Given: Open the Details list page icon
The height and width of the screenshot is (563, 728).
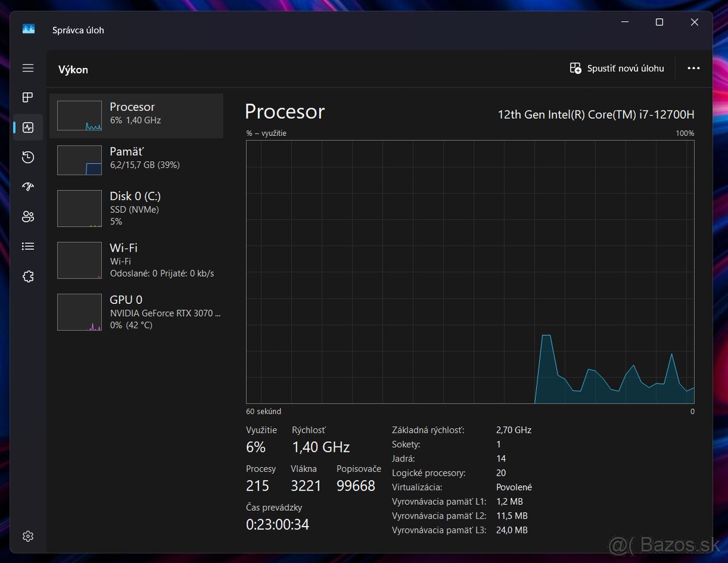Looking at the screenshot, I should pos(28,246).
